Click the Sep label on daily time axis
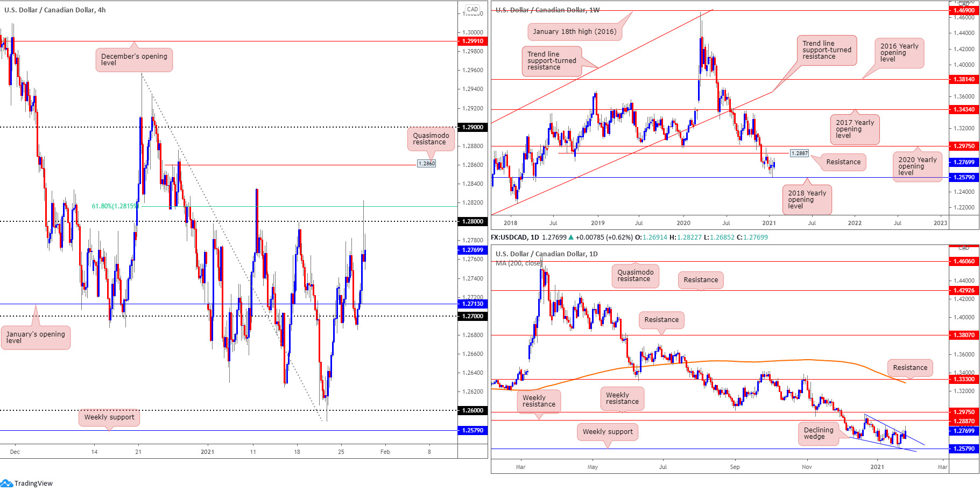980x490 pixels. 735,467
